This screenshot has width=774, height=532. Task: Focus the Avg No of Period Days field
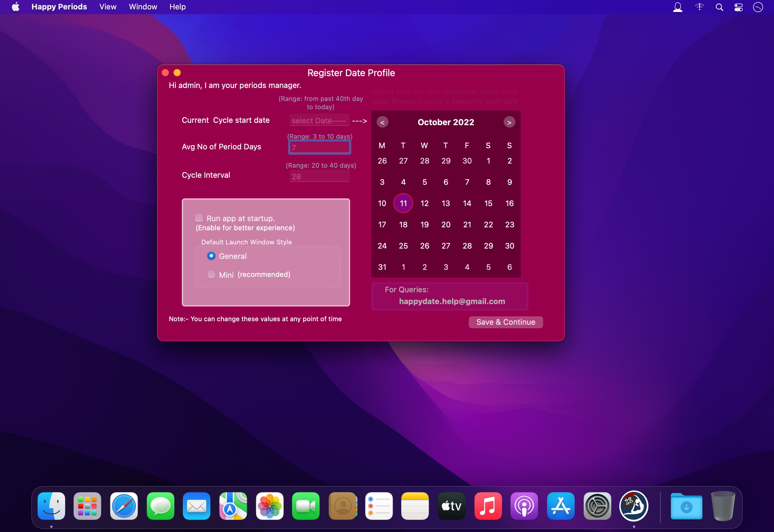pyautogui.click(x=319, y=147)
